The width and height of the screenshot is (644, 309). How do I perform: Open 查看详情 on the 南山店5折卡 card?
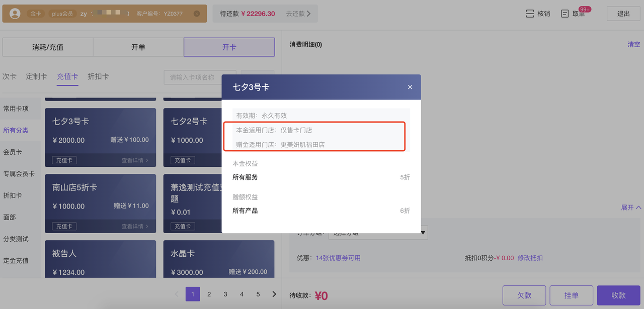coord(135,227)
